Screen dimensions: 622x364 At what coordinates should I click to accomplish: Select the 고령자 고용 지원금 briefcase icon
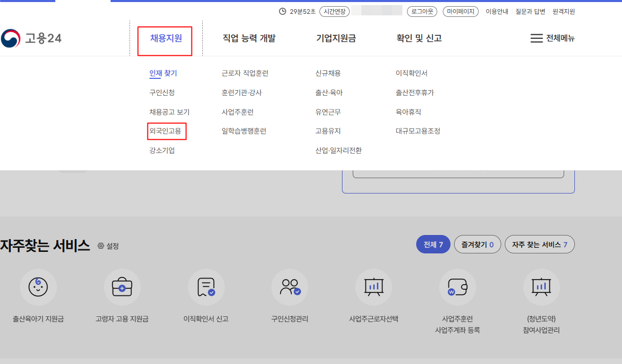[122, 287]
